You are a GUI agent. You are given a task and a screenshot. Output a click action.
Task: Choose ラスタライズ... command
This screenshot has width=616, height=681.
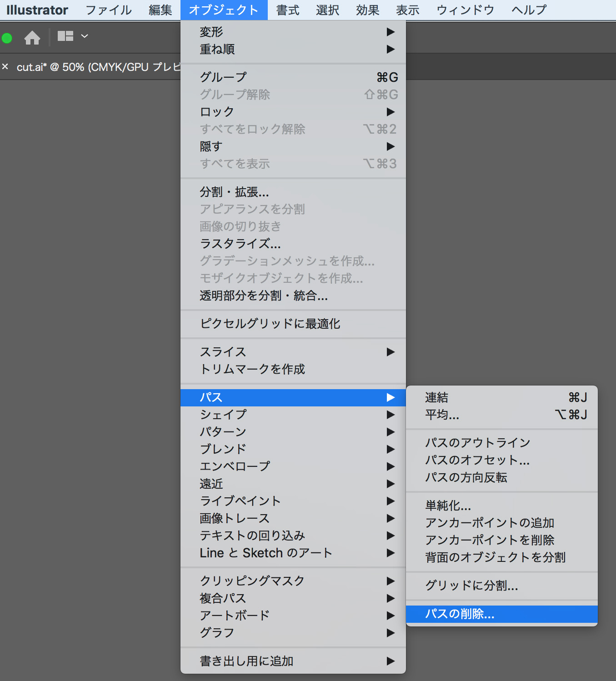click(293, 244)
